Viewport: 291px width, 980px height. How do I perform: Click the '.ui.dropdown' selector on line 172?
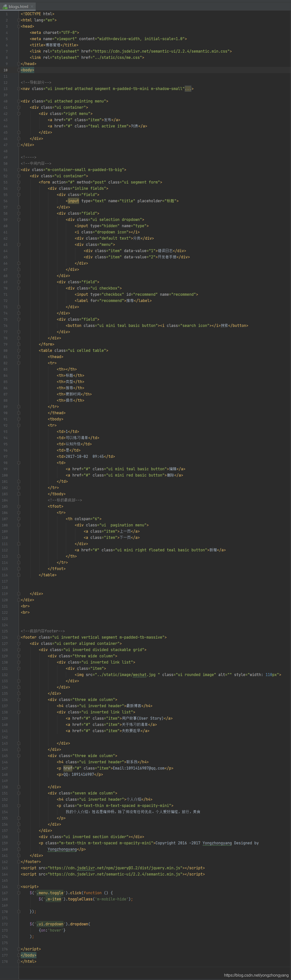(x=50, y=924)
